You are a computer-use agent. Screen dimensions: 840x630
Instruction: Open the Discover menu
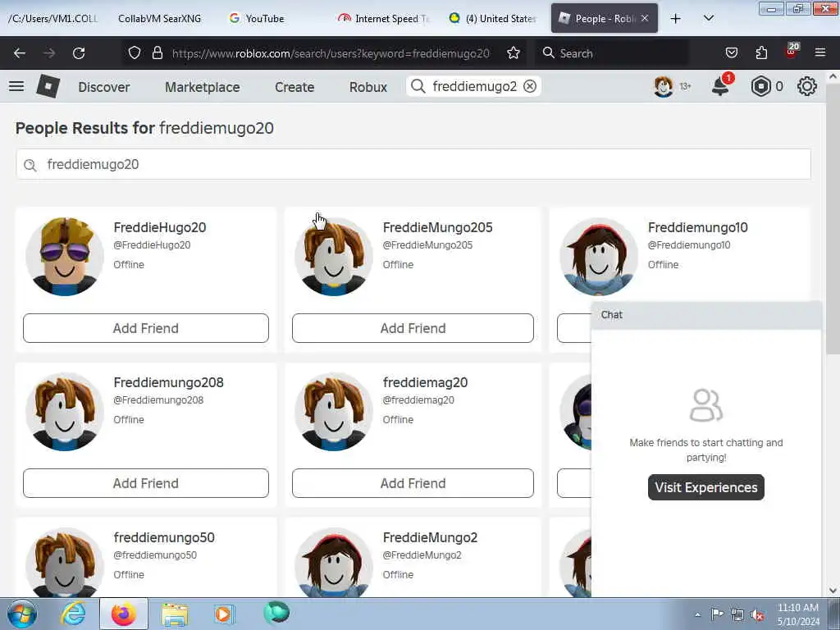click(104, 87)
